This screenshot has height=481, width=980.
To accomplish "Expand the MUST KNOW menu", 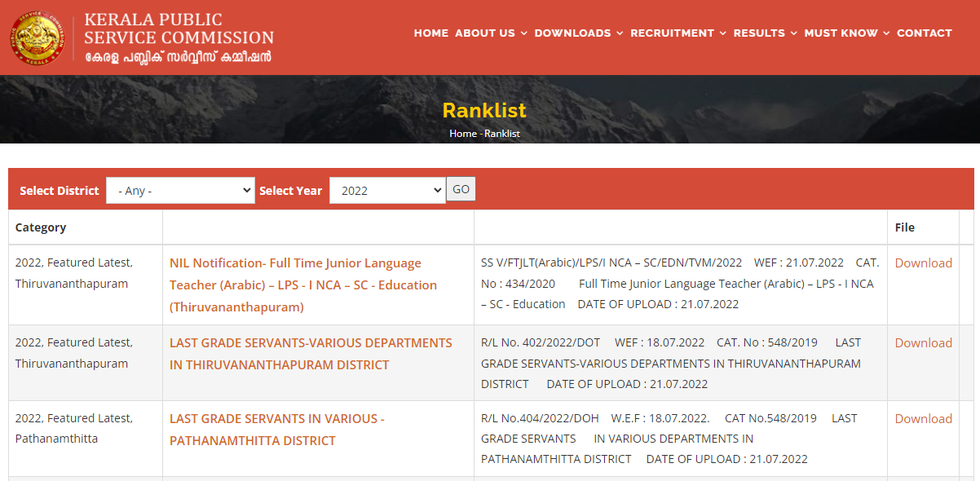I will click(x=847, y=33).
